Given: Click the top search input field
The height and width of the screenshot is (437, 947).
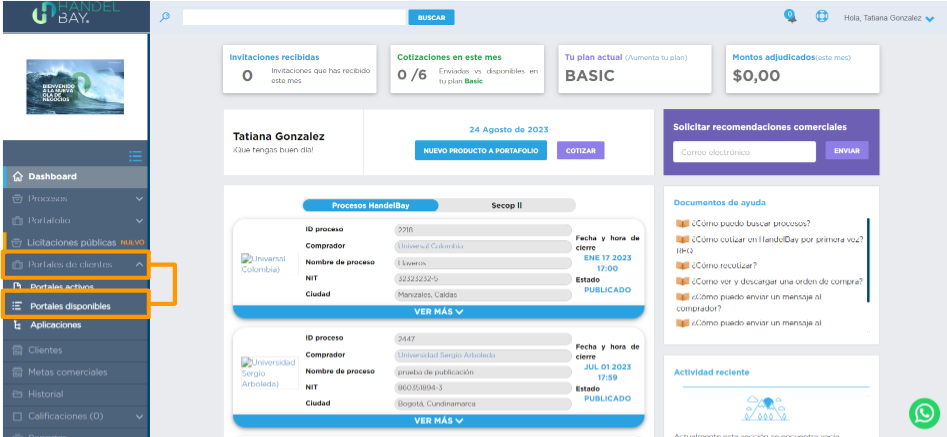Looking at the screenshot, I should point(294,18).
